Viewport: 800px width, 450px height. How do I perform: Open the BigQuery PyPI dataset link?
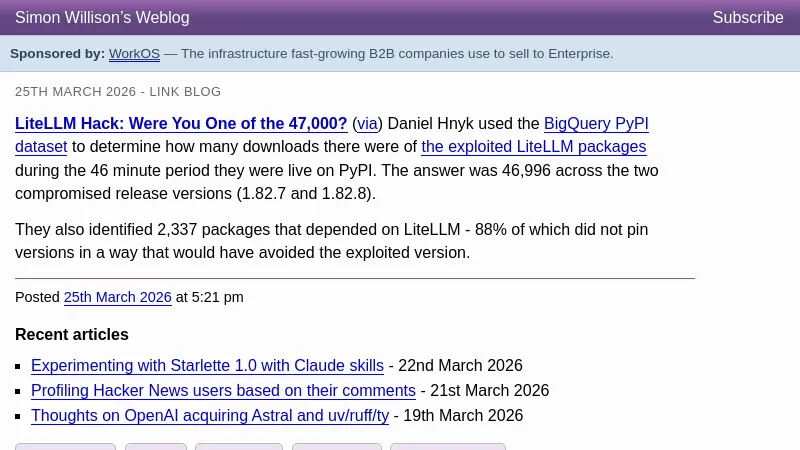pos(596,124)
